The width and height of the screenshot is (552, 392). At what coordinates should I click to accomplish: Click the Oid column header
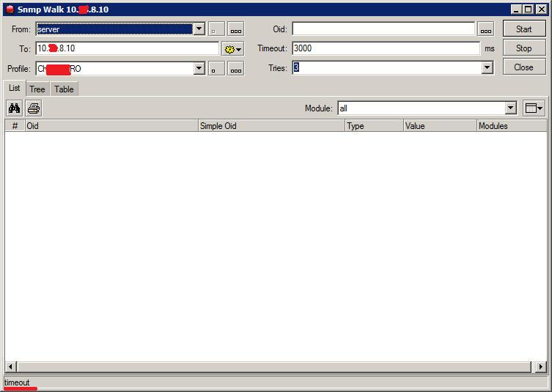pyautogui.click(x=111, y=125)
